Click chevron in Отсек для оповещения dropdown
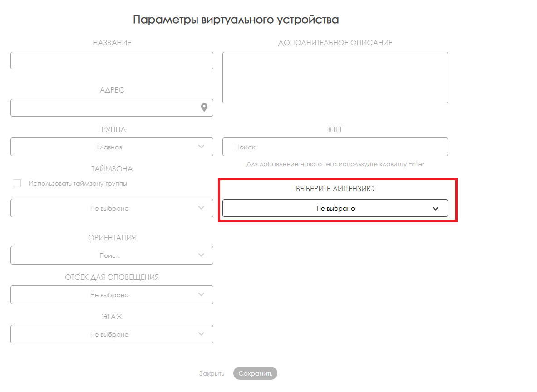This screenshot has height=392, width=537. pos(202,294)
